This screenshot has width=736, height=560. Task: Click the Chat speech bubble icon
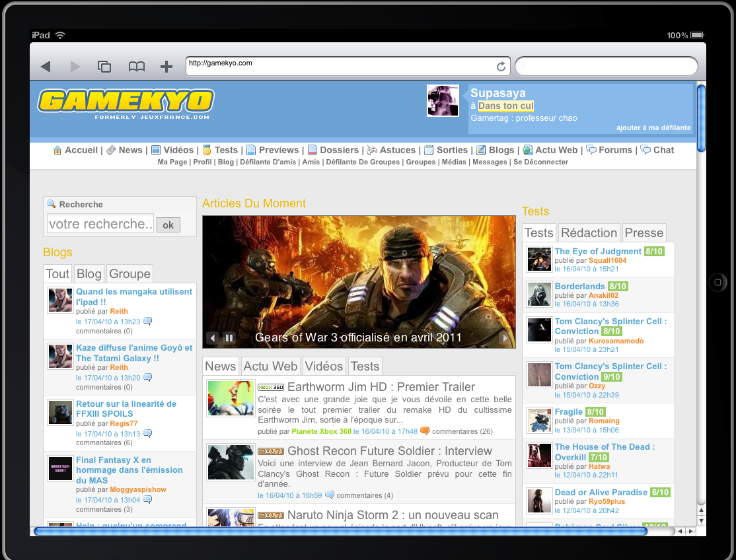point(646,150)
